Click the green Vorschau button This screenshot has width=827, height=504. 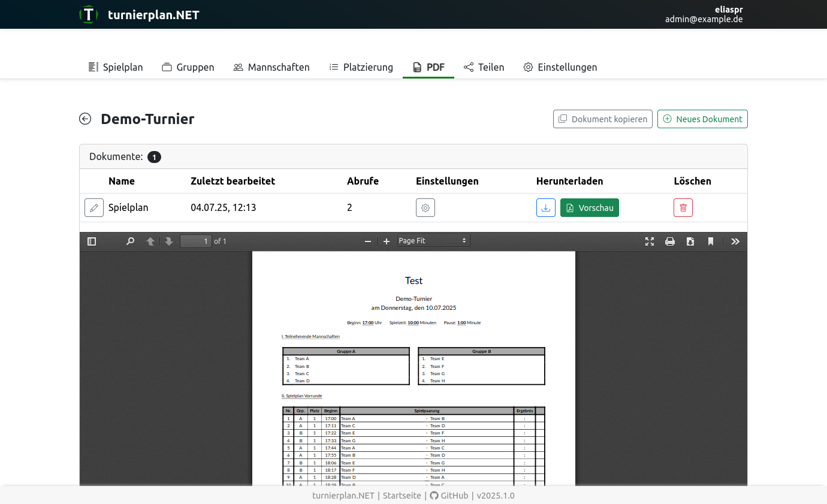590,208
